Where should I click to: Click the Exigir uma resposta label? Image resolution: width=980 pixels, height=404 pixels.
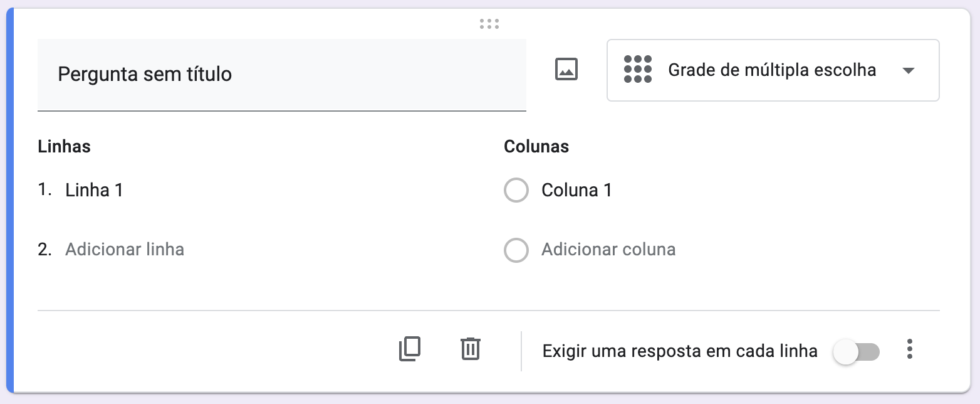pos(680,351)
